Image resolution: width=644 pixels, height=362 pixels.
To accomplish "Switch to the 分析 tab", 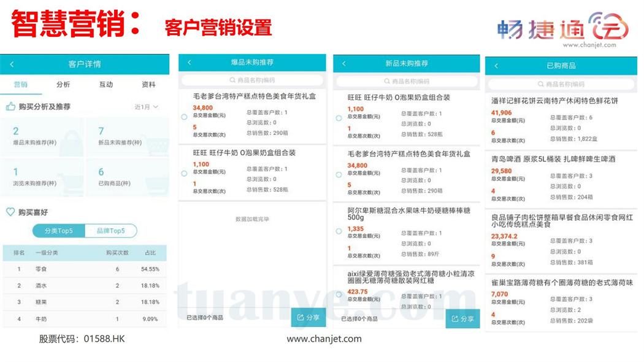I will [x=63, y=84].
